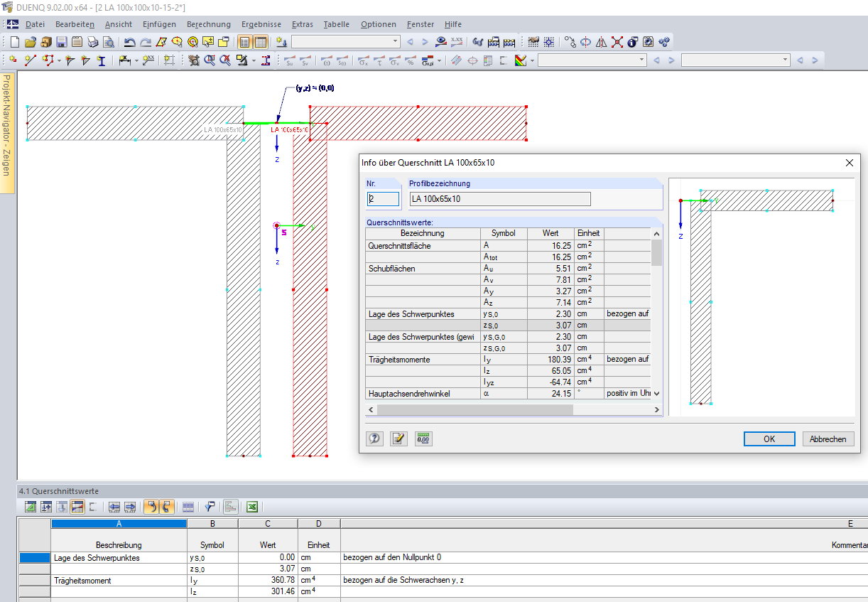The height and width of the screenshot is (602, 868).
Task: Open the rightmost toolbar combo box
Action: coord(734,60)
